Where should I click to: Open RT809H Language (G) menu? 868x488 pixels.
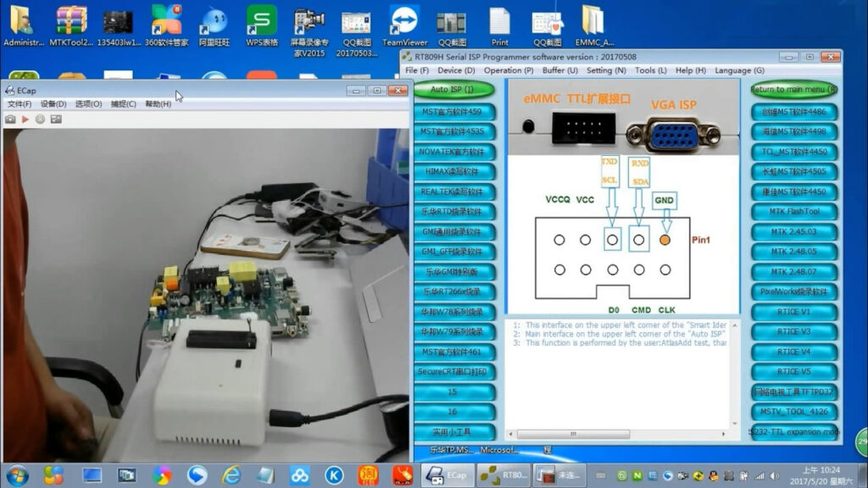click(739, 70)
